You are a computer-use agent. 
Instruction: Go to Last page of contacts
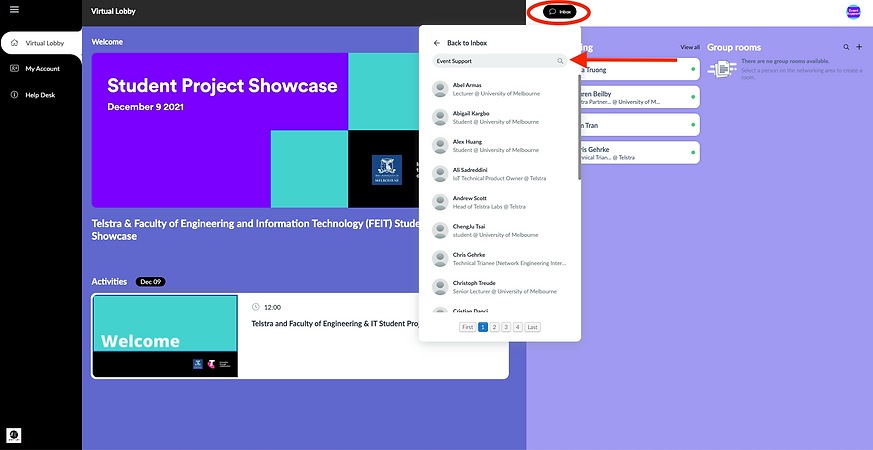(x=532, y=327)
